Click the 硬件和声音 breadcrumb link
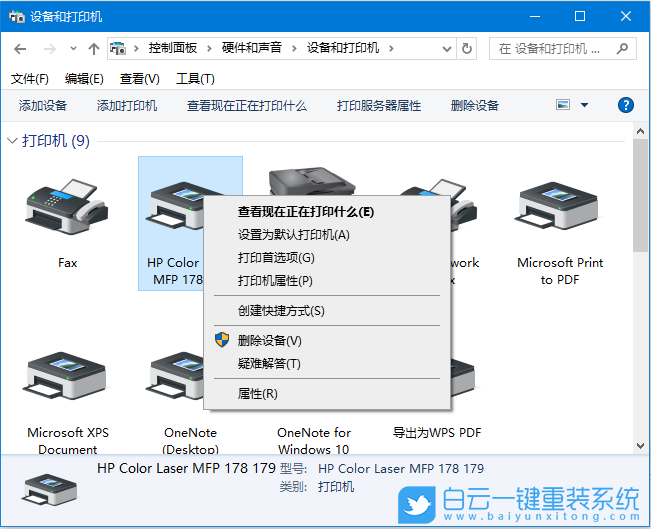Image resolution: width=651 pixels, height=529 pixels. click(252, 48)
